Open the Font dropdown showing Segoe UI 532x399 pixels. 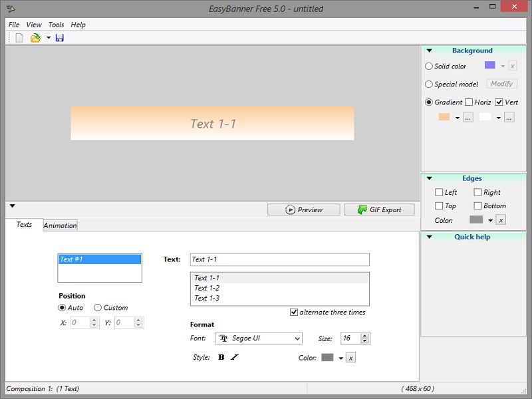pos(259,338)
